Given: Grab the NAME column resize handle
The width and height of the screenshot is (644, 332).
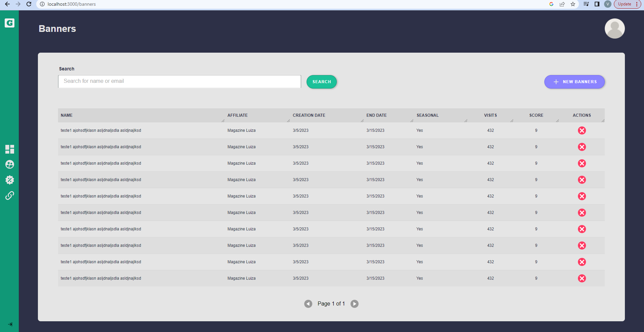Looking at the screenshot, I should click(x=223, y=121).
